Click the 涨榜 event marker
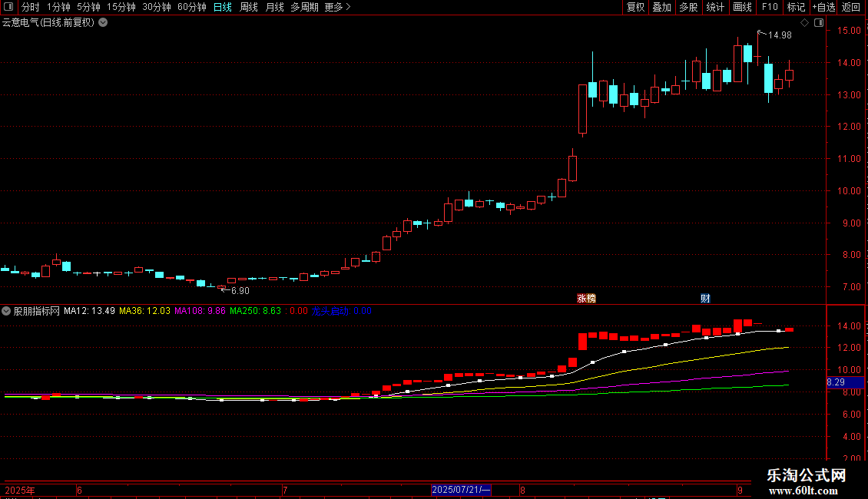This screenshot has width=868, height=499. [x=586, y=299]
